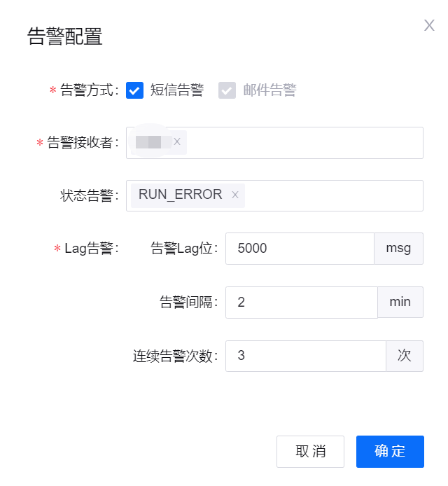
Task: Focus the 连续告警次数 field showing 3
Action: (x=305, y=356)
